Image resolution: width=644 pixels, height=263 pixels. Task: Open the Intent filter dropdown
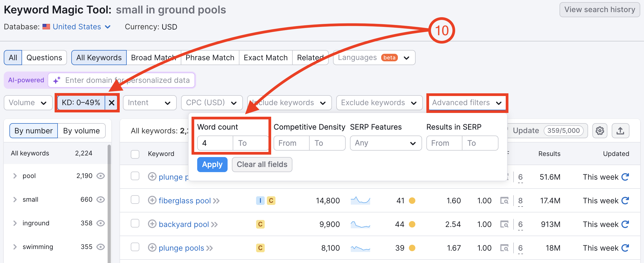click(150, 103)
